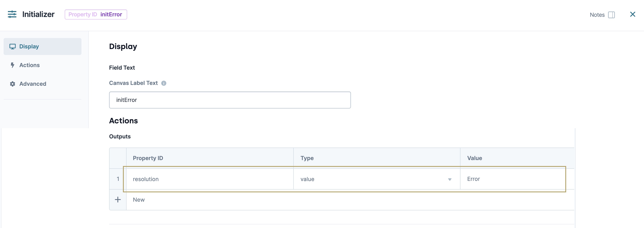
Task: Select row number 1 in the Outputs table
Action: pyautogui.click(x=117, y=179)
